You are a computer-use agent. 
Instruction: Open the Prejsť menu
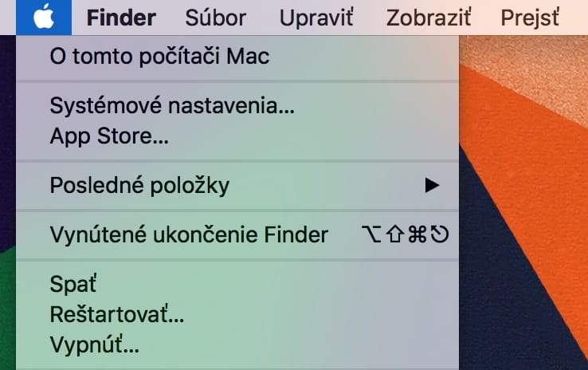[530, 18]
